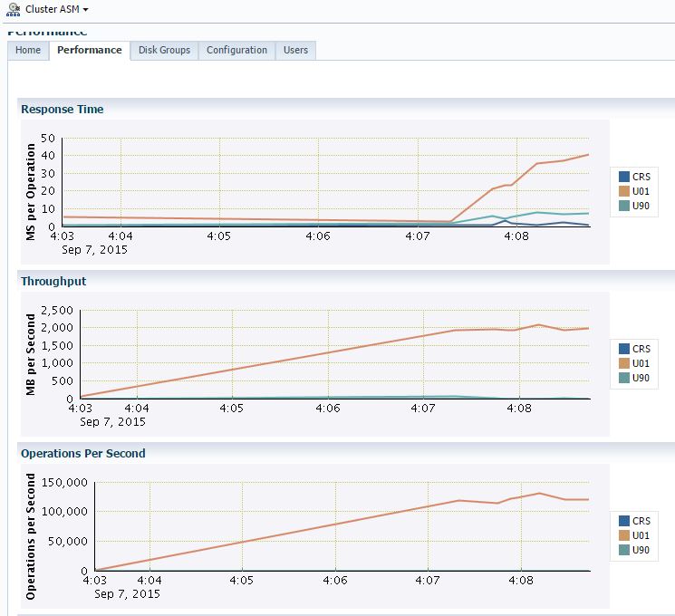Go to the Configuration tab
Viewport: 675px width, 616px height.
point(236,51)
